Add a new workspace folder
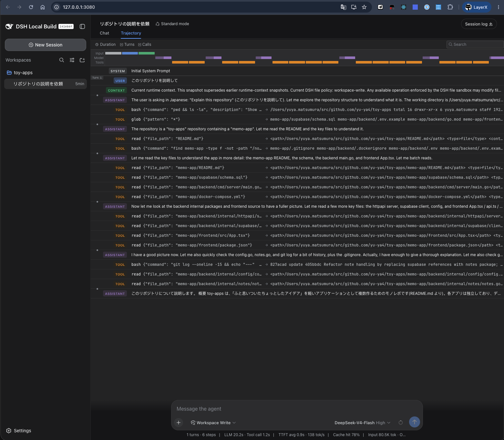This screenshot has width=504, height=440. click(x=82, y=60)
